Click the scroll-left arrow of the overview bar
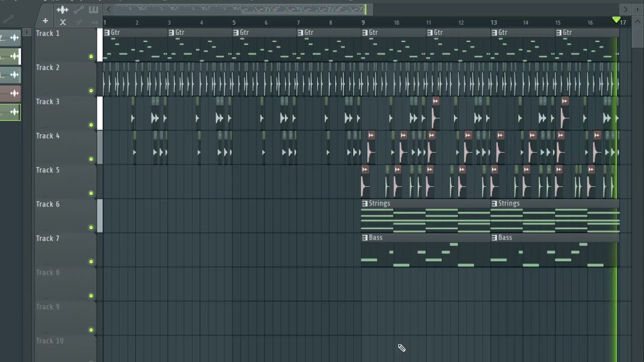644x362 pixels. (x=109, y=9)
